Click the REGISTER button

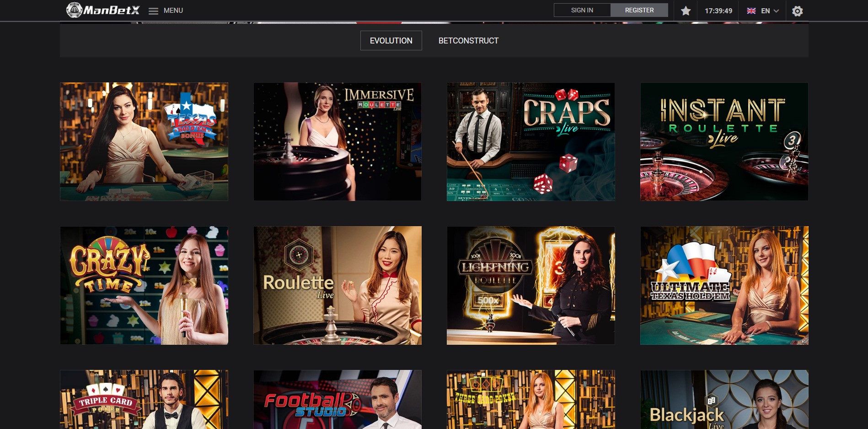point(639,10)
